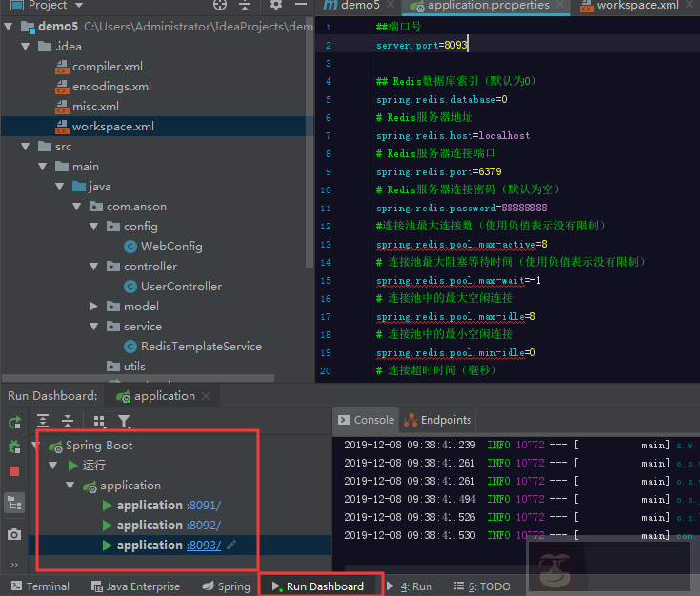Toggle the tree layout button in dashboard sidebar
The image size is (700, 596).
pyautogui.click(x=14, y=502)
